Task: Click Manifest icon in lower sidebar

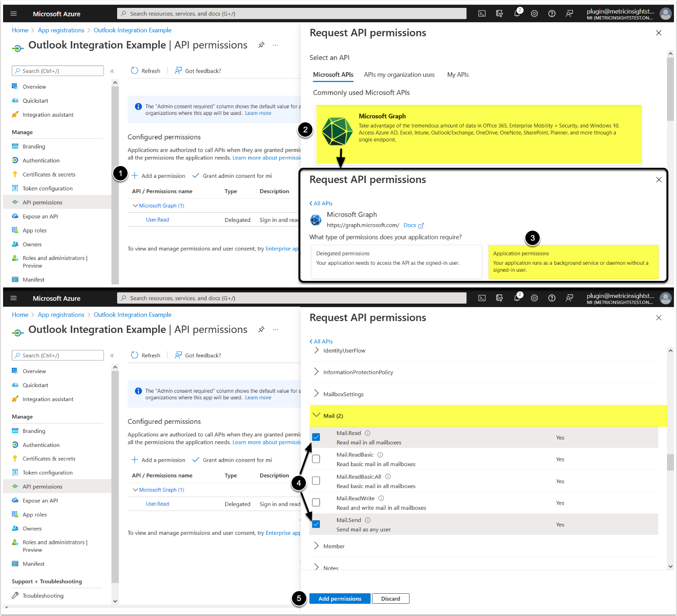Action: [15, 564]
